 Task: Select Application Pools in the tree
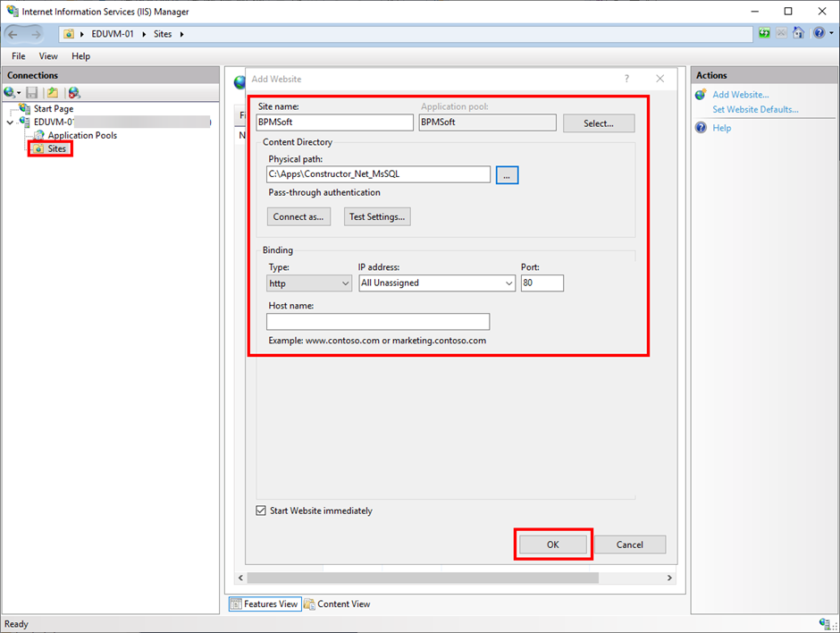(x=82, y=136)
